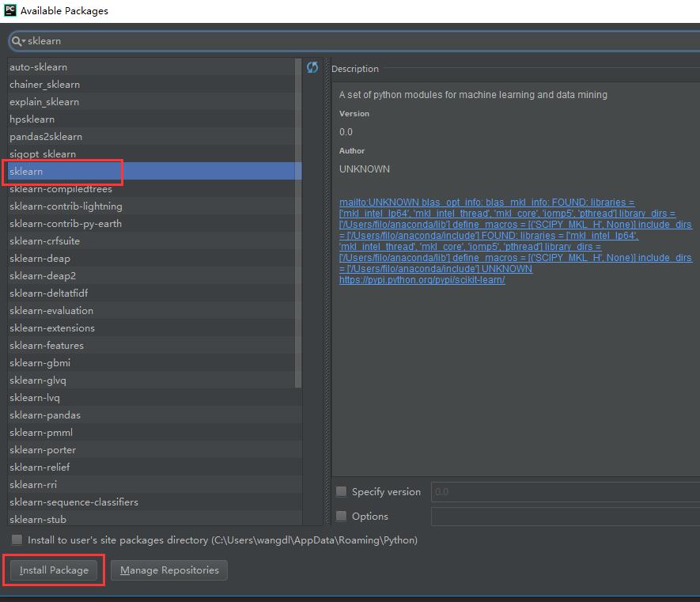
Task: Click the Install Package button
Action: click(x=54, y=570)
